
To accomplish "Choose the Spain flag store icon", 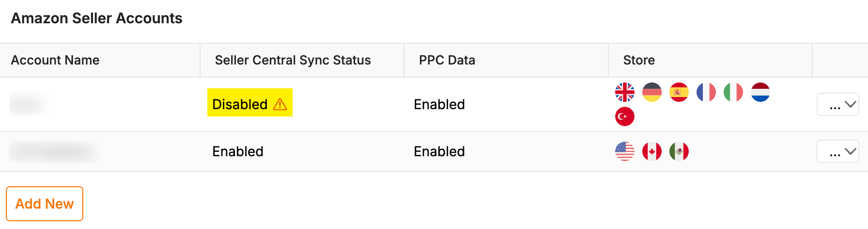I will coord(679,92).
